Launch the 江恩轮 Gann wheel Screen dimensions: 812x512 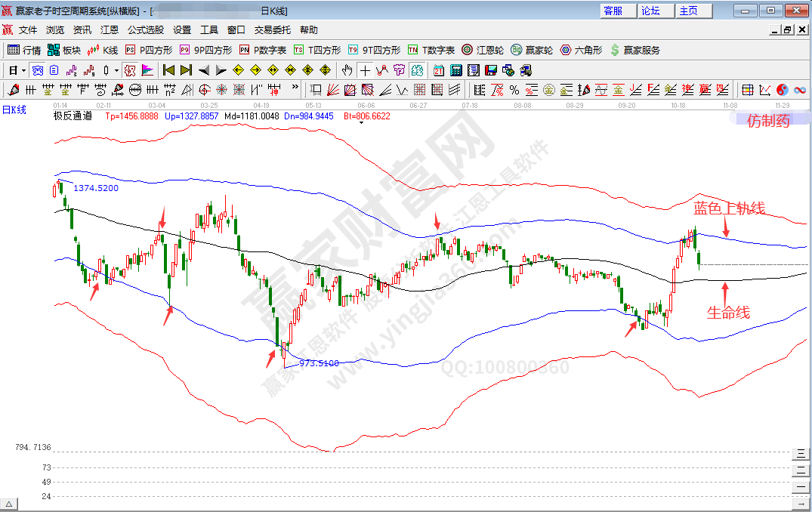pyautogui.click(x=483, y=50)
